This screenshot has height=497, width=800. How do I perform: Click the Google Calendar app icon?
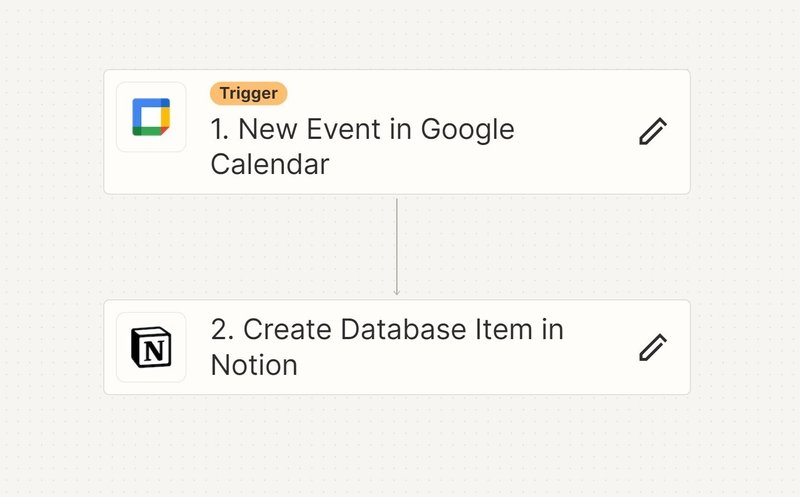coord(151,117)
